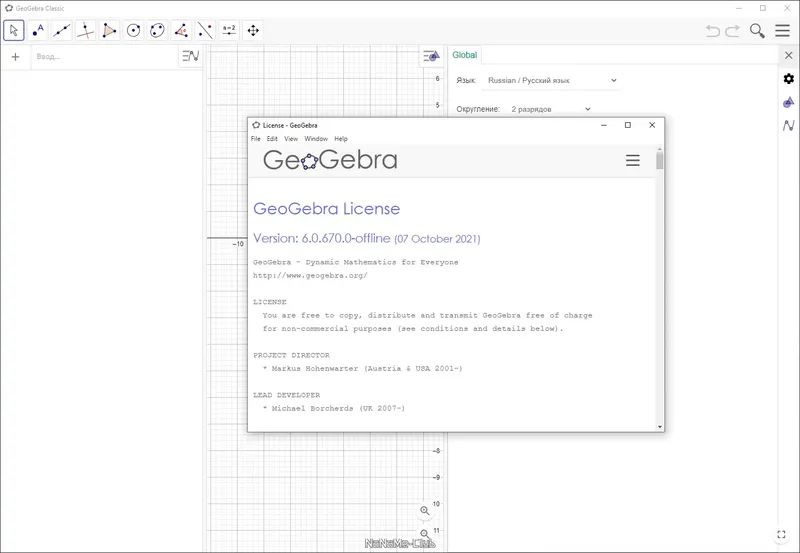
Task: Click the Michael Borcherds line
Action: (334, 408)
